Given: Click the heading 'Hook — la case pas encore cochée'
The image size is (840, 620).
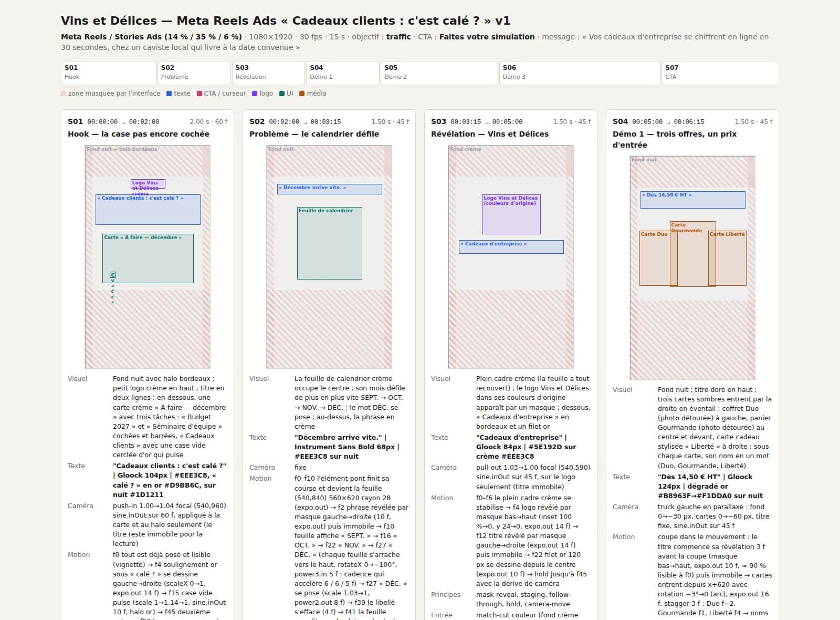Looking at the screenshot, I should click(x=139, y=134).
